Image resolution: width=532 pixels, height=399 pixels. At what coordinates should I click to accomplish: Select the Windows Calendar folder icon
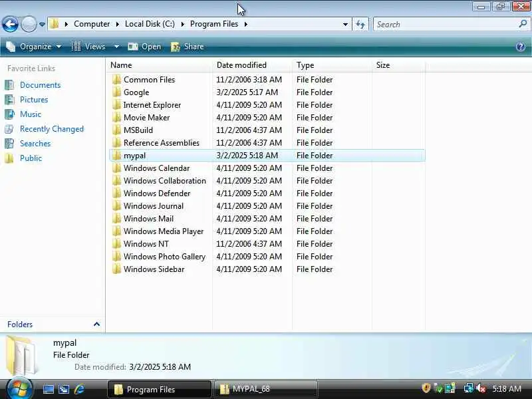[116, 168]
